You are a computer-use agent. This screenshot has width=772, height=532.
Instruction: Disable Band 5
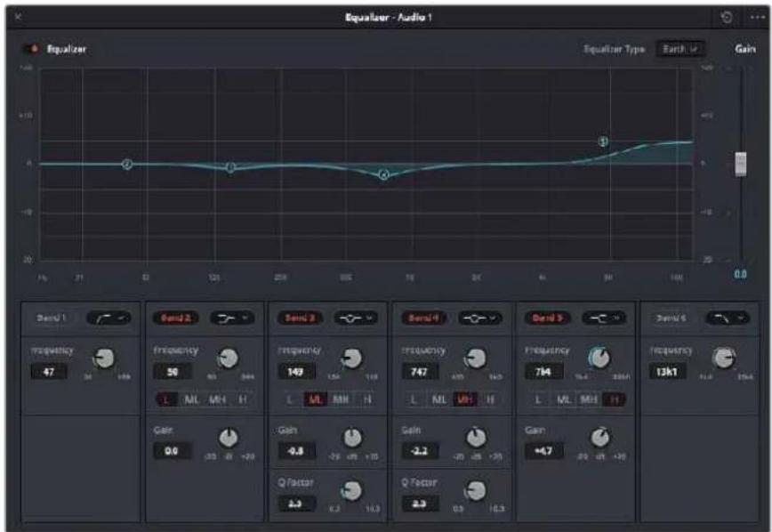[x=547, y=318]
